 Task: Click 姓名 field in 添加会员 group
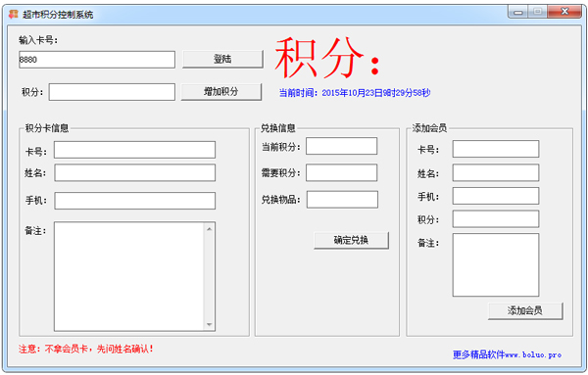tap(496, 172)
